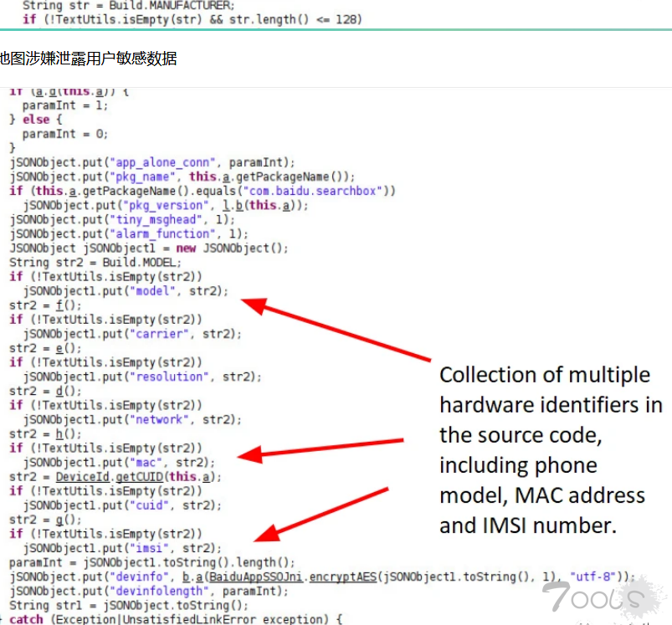The height and width of the screenshot is (625, 672).
Task: Select the "network" string literal
Action: [156, 420]
